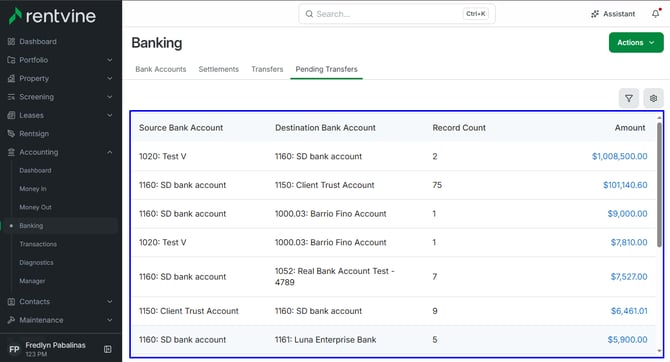
Task: Click the Screening icon in sidebar
Action: (x=11, y=97)
